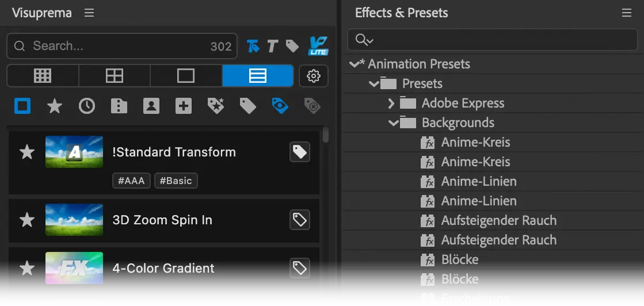Toggle the blue square all-items filter
Image resolution: width=644 pixels, height=306 pixels.
pos(22,106)
